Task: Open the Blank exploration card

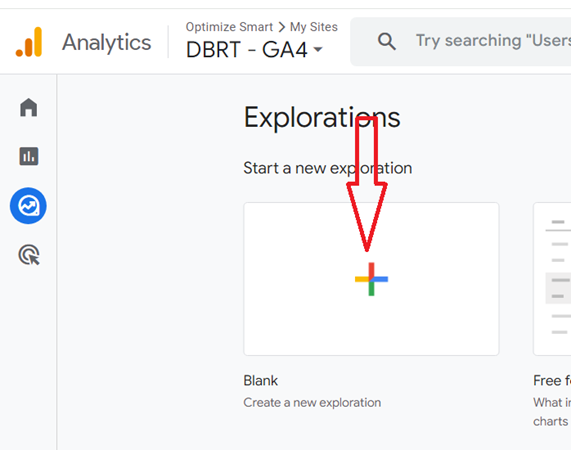Action: 371,279
